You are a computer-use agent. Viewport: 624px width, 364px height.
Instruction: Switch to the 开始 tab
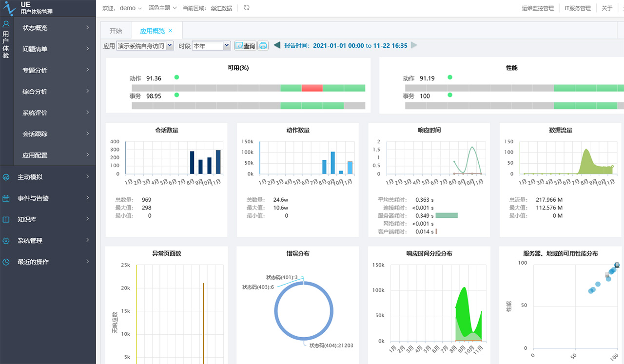116,31
